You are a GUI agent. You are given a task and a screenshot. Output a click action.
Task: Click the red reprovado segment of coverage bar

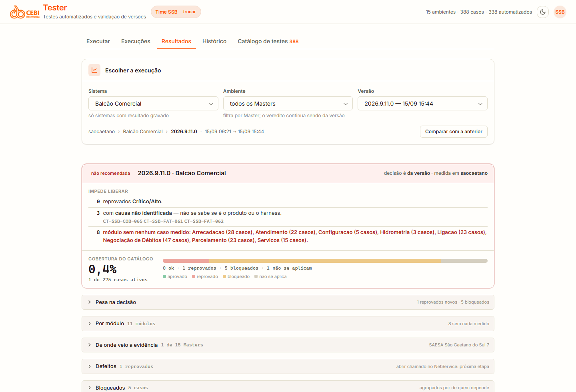coord(186,261)
